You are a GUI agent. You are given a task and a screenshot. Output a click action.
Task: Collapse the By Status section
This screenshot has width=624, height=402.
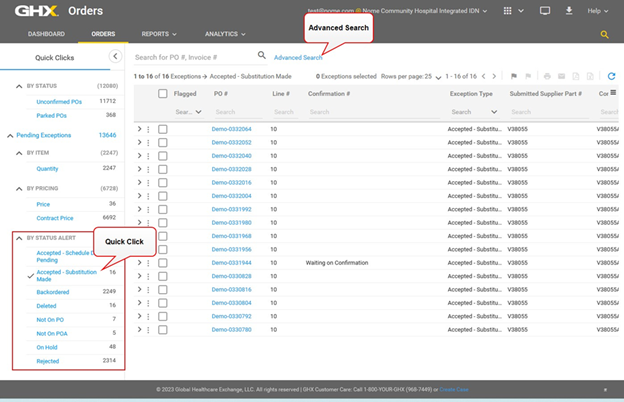pyautogui.click(x=18, y=87)
